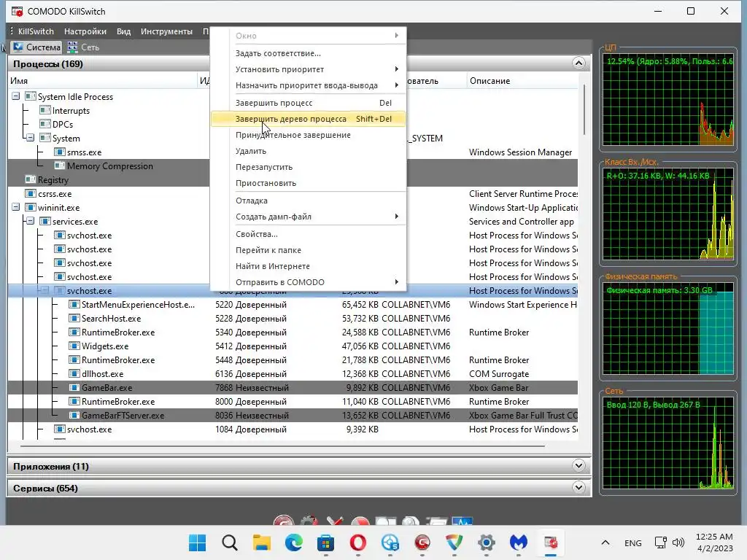Click 'Принудительное завершение' menu entry
The image size is (747, 560).
pos(309,135)
